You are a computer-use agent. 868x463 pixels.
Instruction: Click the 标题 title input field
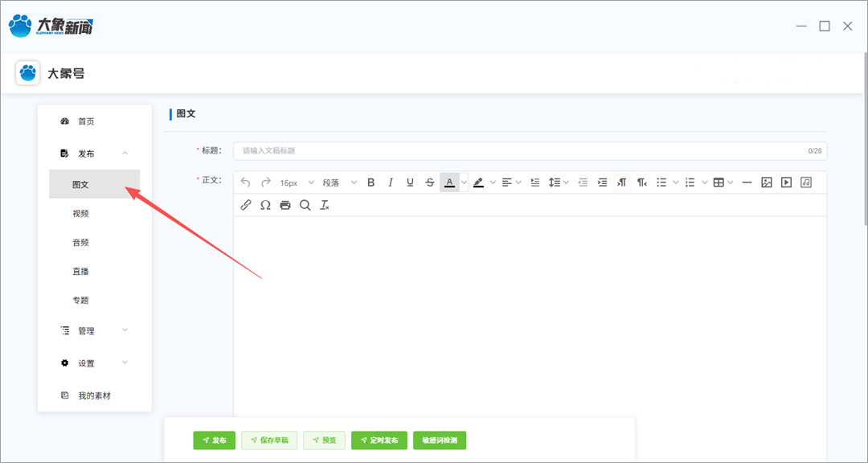(x=530, y=150)
